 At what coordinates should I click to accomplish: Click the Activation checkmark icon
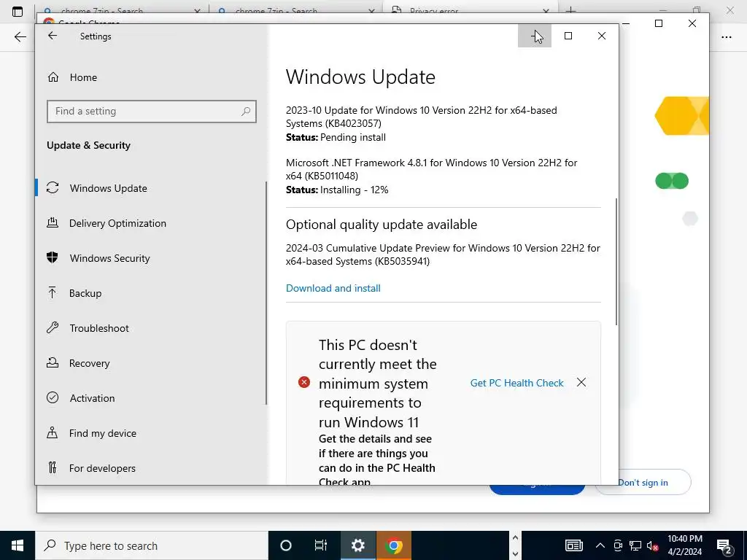53,397
